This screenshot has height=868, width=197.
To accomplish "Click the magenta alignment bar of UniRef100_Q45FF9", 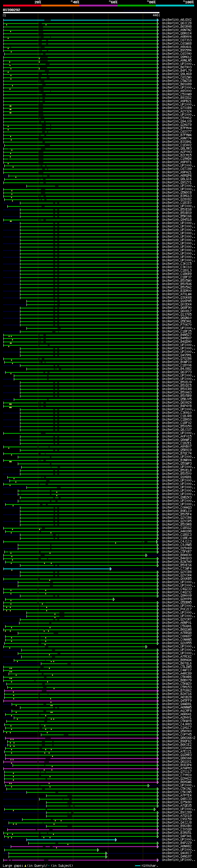I will 81,701.
